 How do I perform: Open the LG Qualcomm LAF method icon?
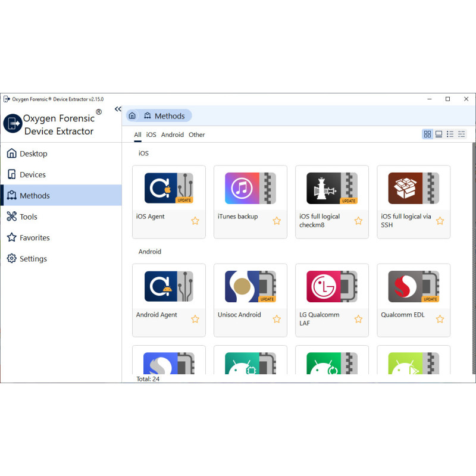tap(332, 286)
